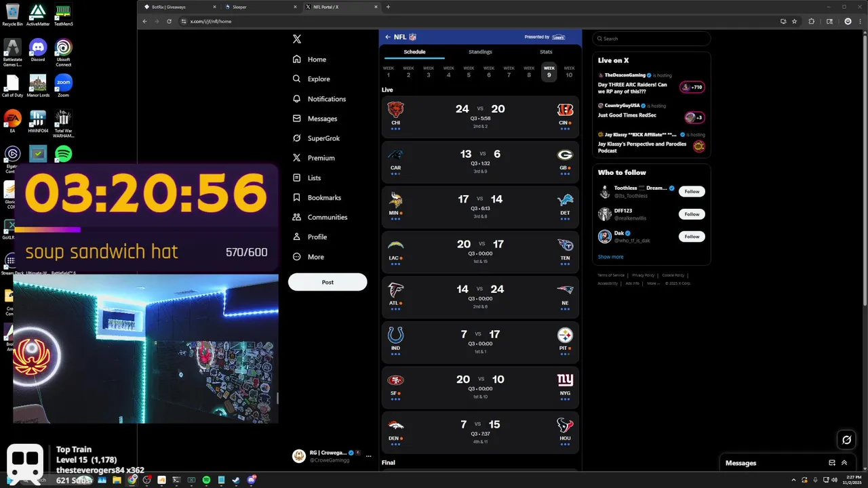Expand the Messages drawer chevrons
The height and width of the screenshot is (488, 868).
pos(844,463)
